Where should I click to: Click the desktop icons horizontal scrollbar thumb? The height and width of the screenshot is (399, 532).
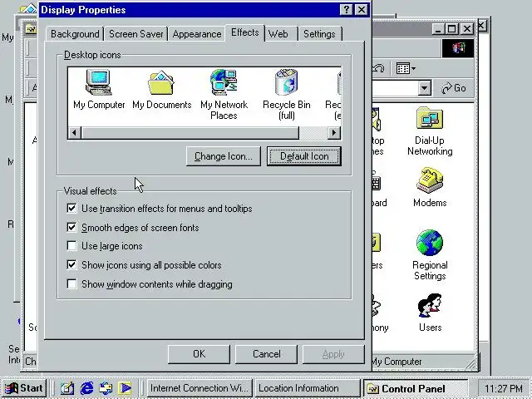[x=190, y=133]
